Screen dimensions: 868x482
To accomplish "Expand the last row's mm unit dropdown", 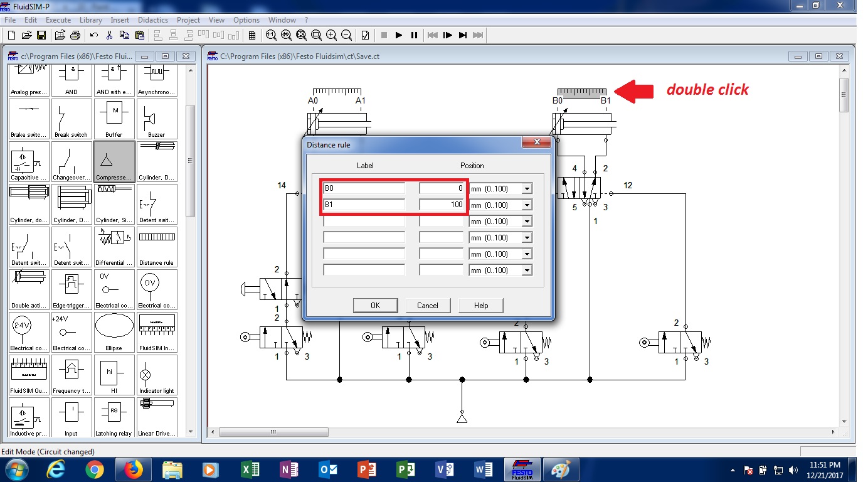I will coord(527,270).
